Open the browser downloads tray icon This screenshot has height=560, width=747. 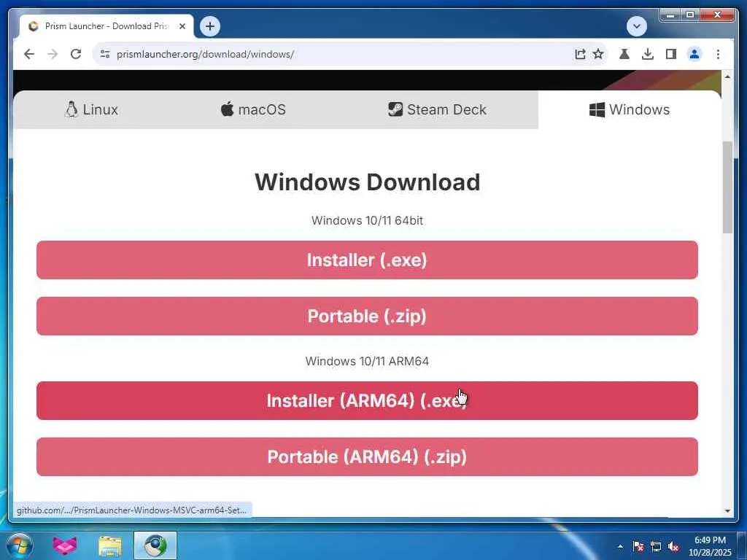pos(648,54)
